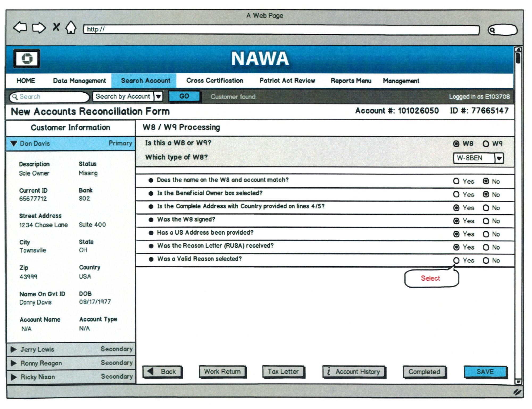Click the browser home icon
Image resolution: width=532 pixels, height=409 pixels.
click(x=71, y=28)
